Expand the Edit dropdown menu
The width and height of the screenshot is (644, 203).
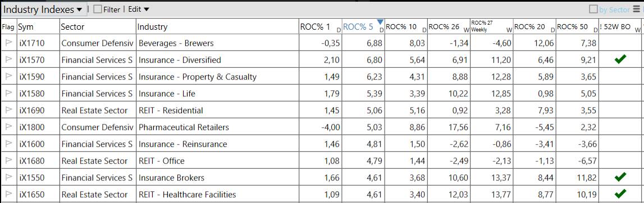coord(139,10)
